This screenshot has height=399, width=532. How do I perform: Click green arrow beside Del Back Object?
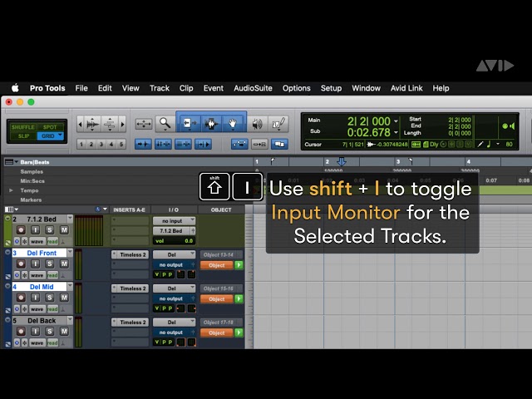[x=239, y=332]
